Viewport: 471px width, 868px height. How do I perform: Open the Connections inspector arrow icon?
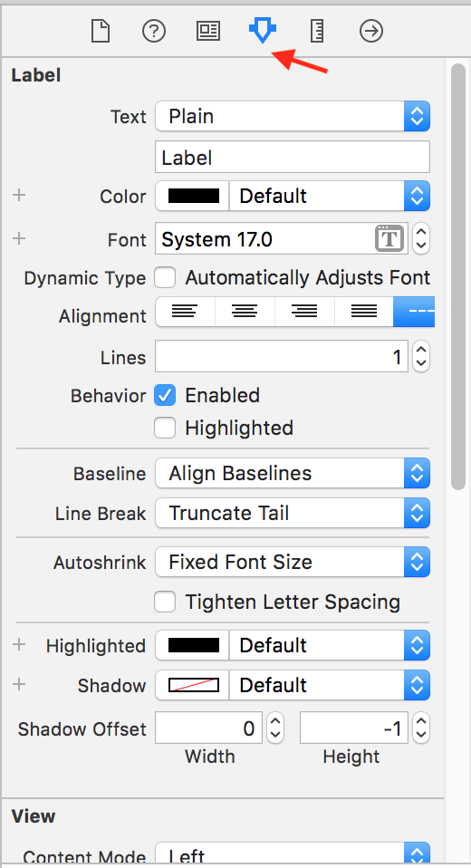coord(370,31)
